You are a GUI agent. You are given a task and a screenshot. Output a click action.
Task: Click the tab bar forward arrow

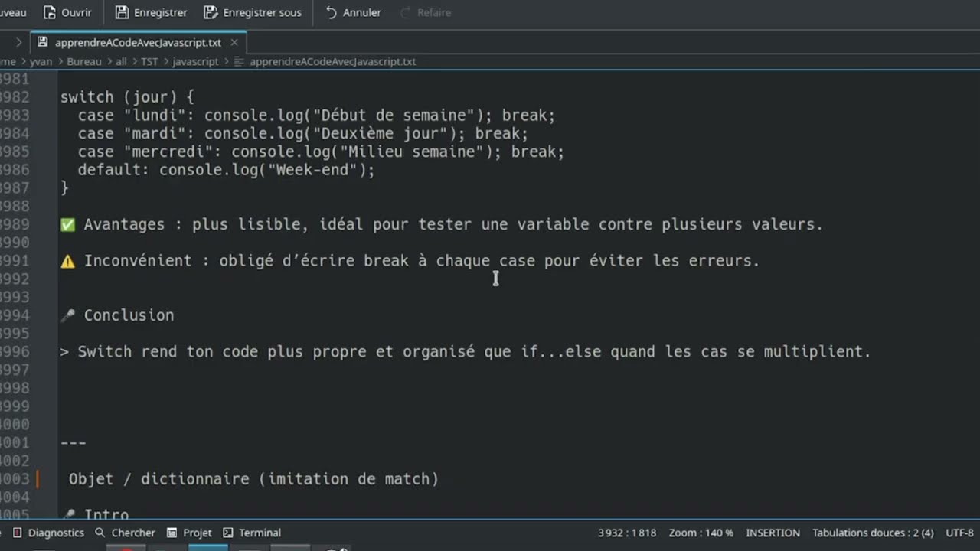pyautogui.click(x=18, y=43)
